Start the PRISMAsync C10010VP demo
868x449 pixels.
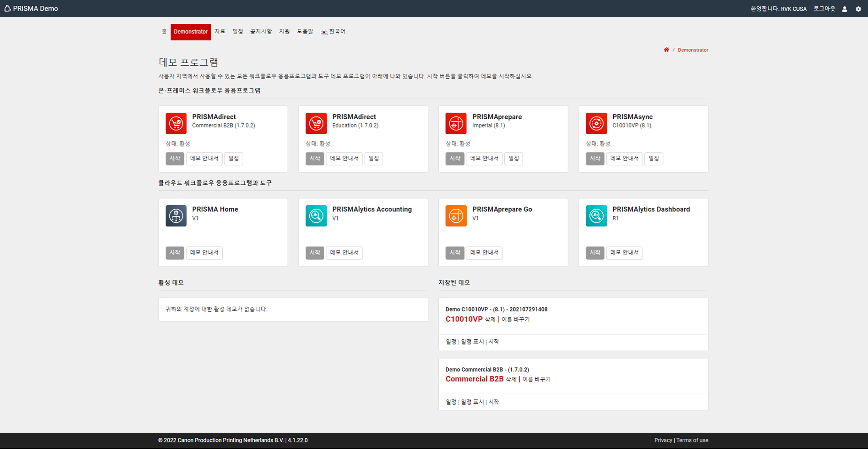595,158
